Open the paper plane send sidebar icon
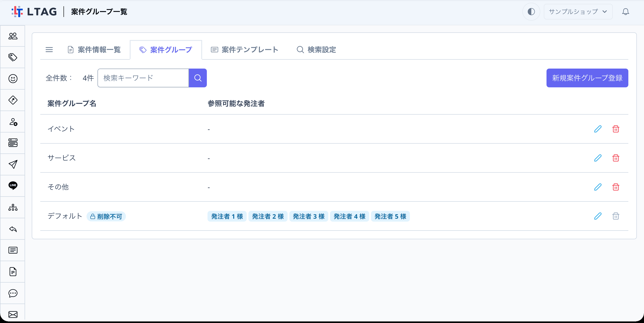Image resolution: width=644 pixels, height=323 pixels. (x=13, y=164)
